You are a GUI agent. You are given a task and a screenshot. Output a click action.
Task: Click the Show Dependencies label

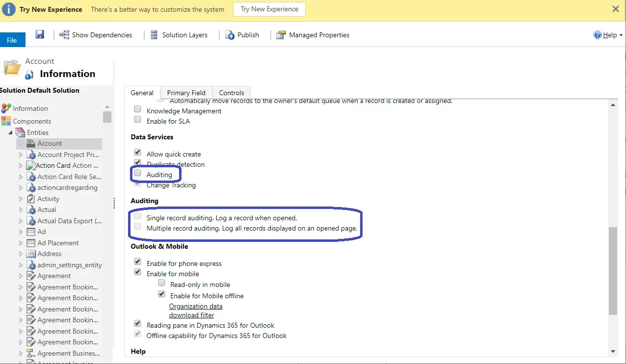(x=102, y=35)
